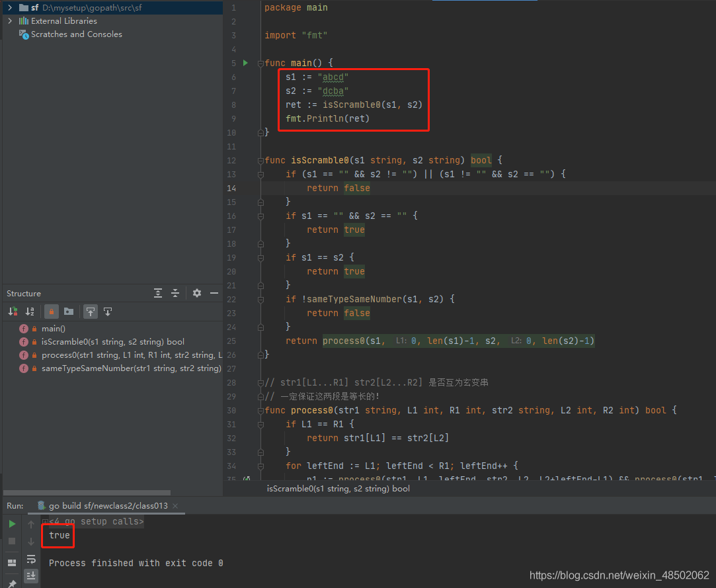Click the true output in console

tap(60, 535)
